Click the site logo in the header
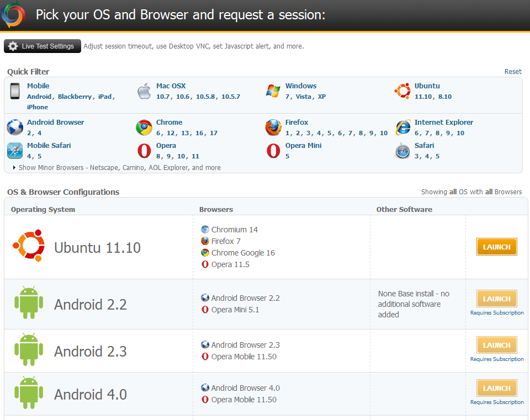Viewport: 530px width, 420px height. click(13, 14)
